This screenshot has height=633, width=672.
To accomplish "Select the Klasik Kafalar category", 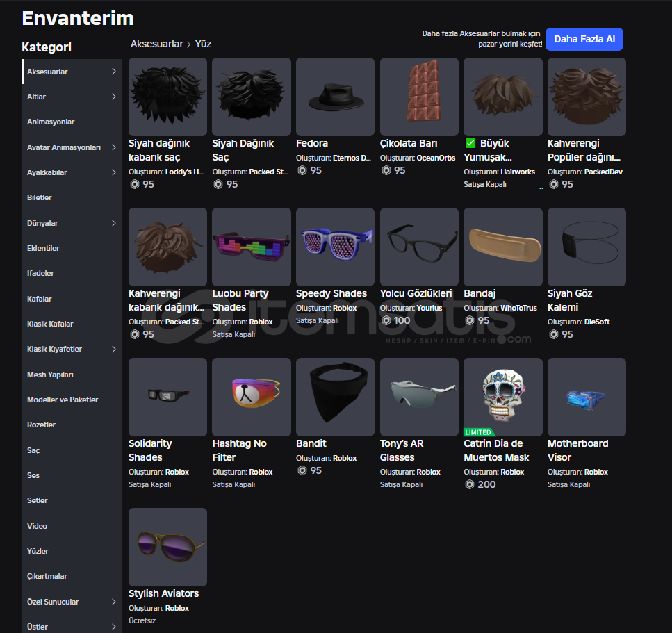I will coord(72,324).
